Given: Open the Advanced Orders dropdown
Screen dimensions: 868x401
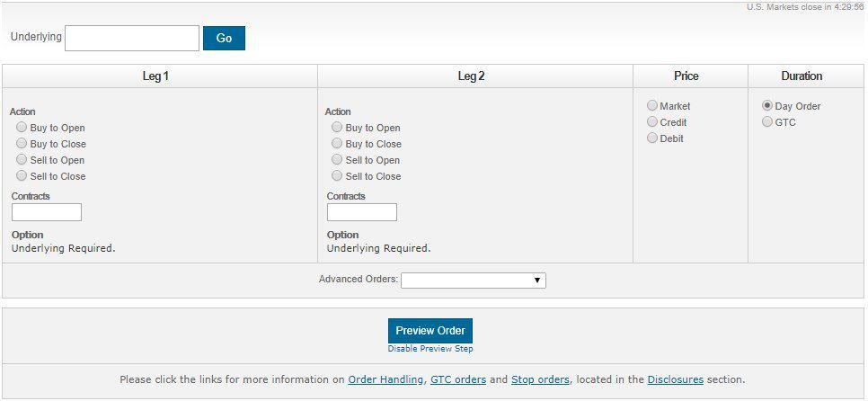Looking at the screenshot, I should click(474, 281).
